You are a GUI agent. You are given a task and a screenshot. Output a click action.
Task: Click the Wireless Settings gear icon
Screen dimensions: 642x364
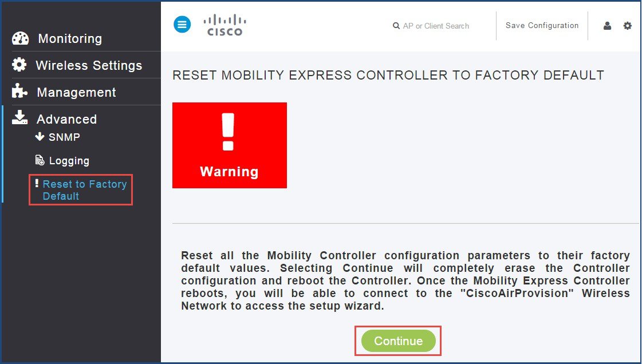pos(19,65)
